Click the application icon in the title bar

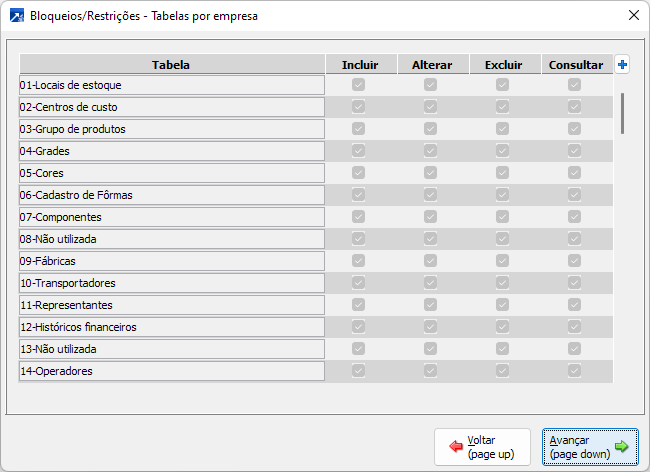(x=17, y=15)
